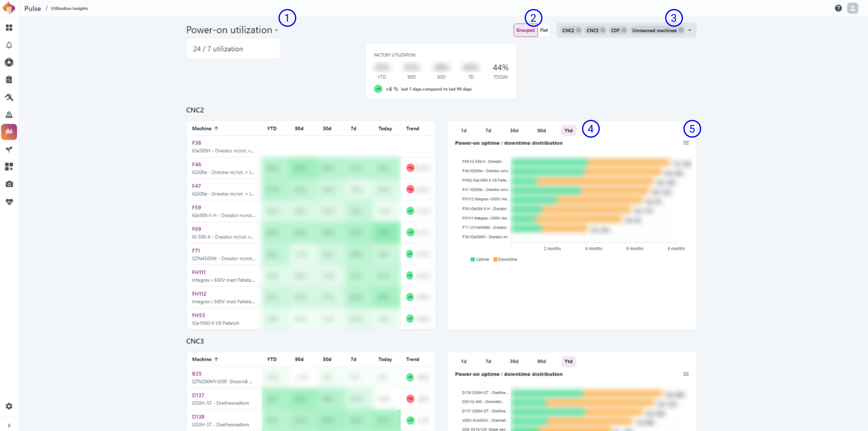Image resolution: width=868 pixels, height=431 pixels.
Task: Open machine FH55 link
Action: point(199,315)
